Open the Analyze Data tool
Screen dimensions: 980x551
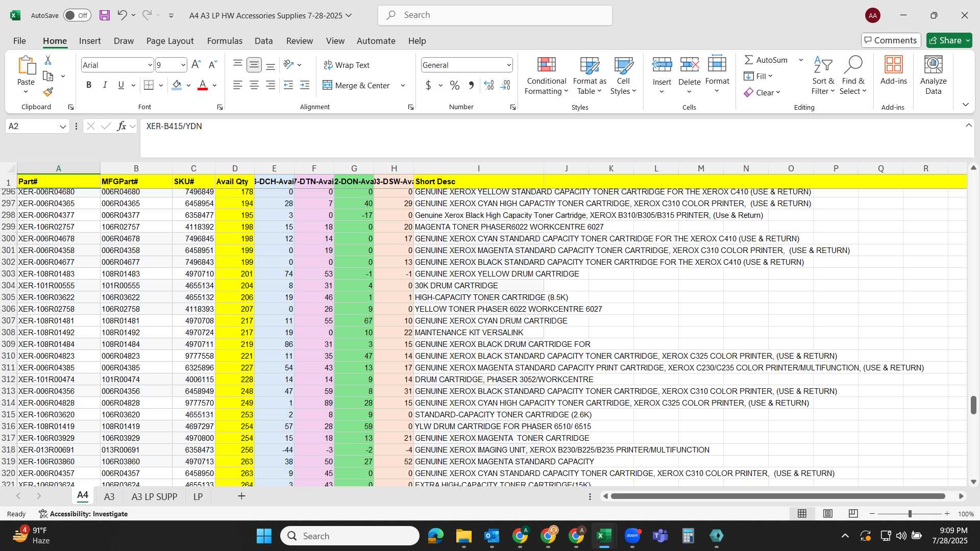pyautogui.click(x=933, y=75)
